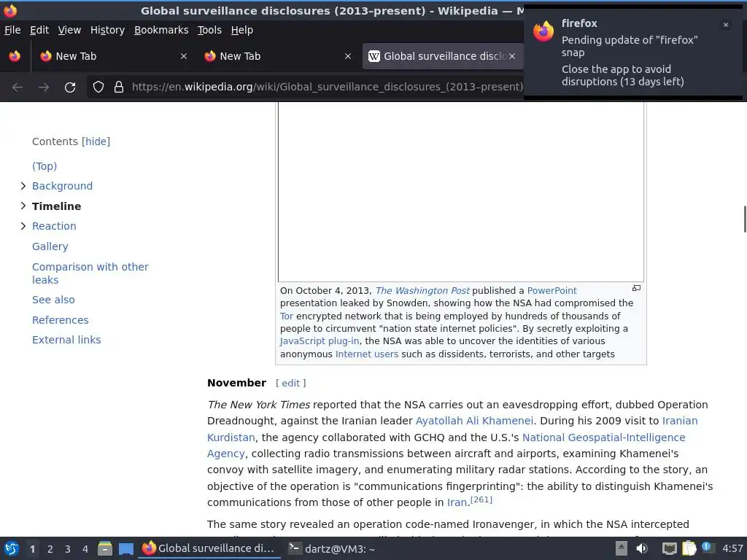
Task: Open the Internet users link
Action: 367,354
